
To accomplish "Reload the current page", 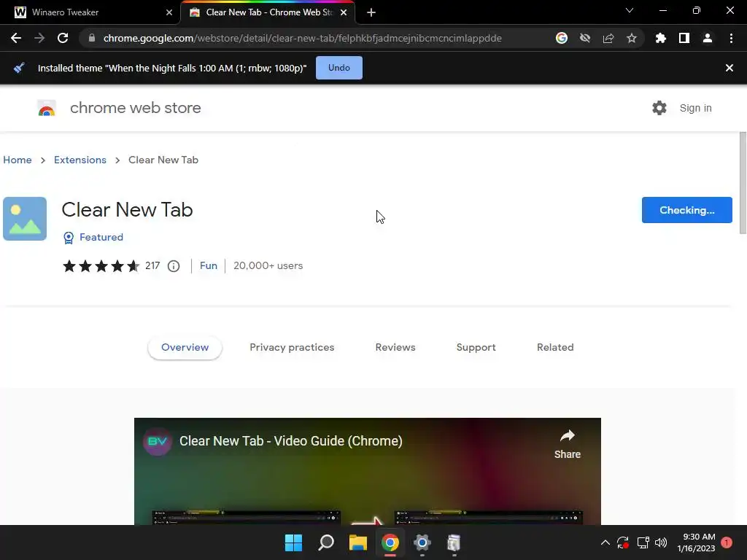I will click(x=63, y=38).
